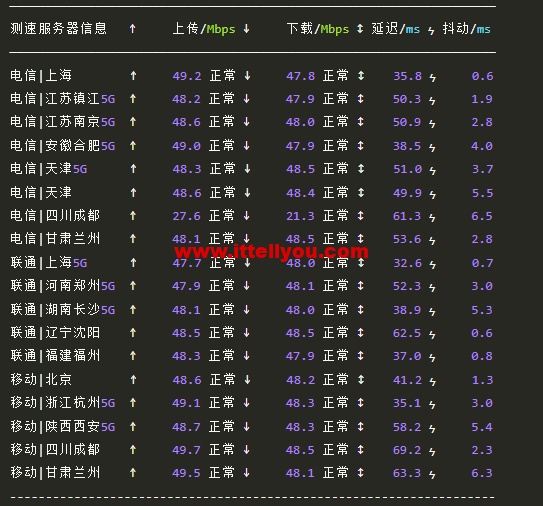Click jitter 6.3 in 移动|甘肃兰州 row
This screenshot has width=543, height=506.
(x=482, y=473)
